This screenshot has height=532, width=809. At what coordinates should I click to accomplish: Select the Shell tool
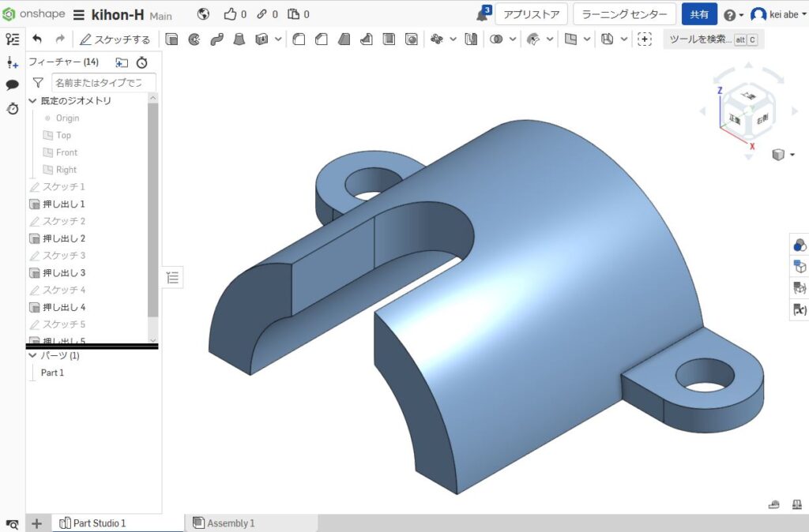pyautogui.click(x=389, y=39)
